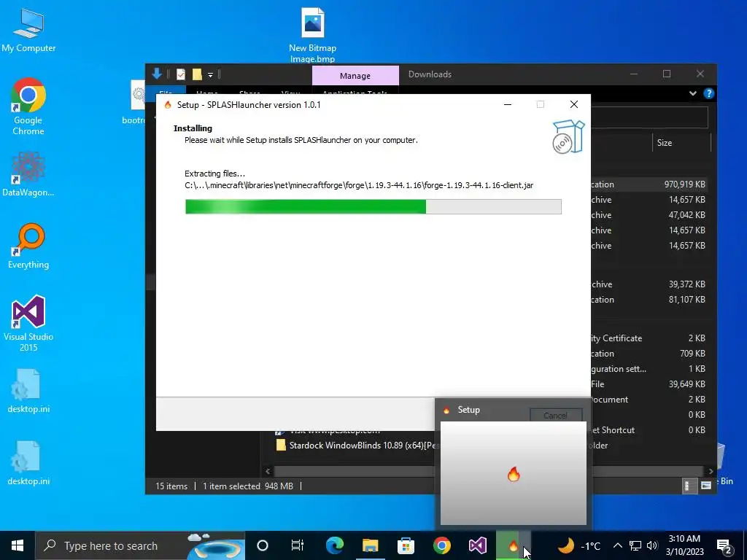Select the row sized 39,372 KB
This screenshot has width=747, height=560.
[650, 284]
